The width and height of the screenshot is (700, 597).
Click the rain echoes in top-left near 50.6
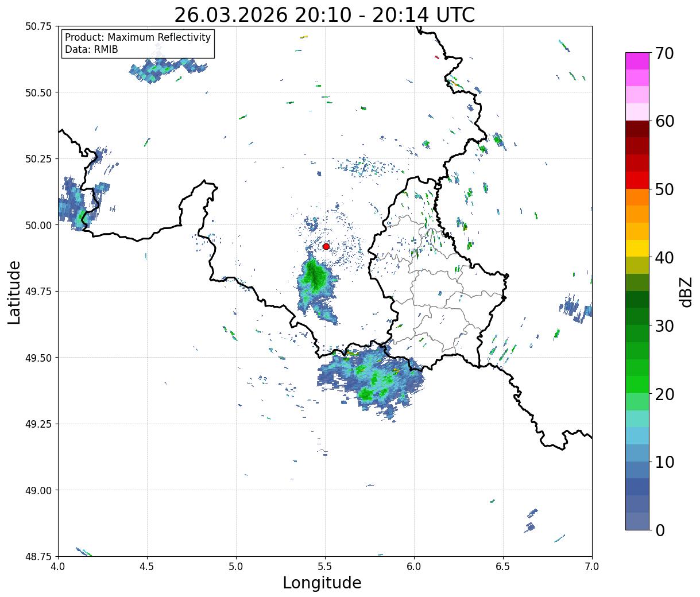[x=167, y=69]
